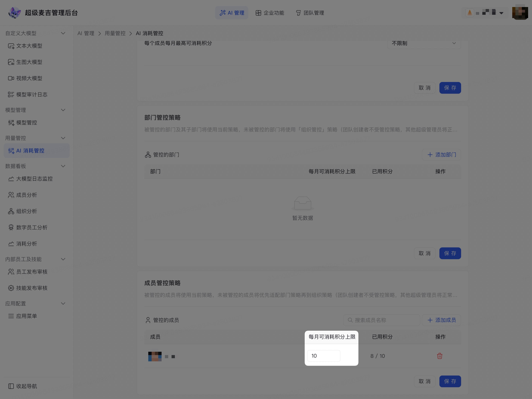Screen dimensions: 532x399
Task: Save the 部门管控策略 section
Action: 450,253
